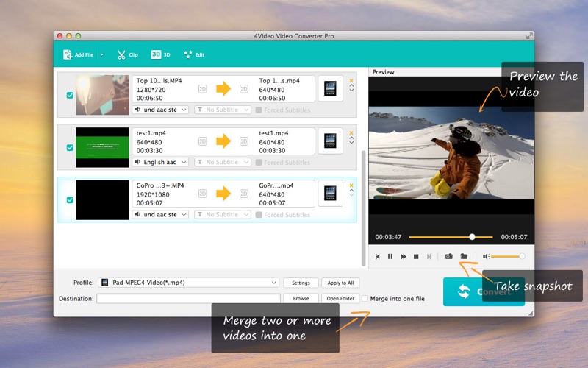Select the test1.mp4 green video thumbnail
The image size is (588, 368).
(x=102, y=147)
